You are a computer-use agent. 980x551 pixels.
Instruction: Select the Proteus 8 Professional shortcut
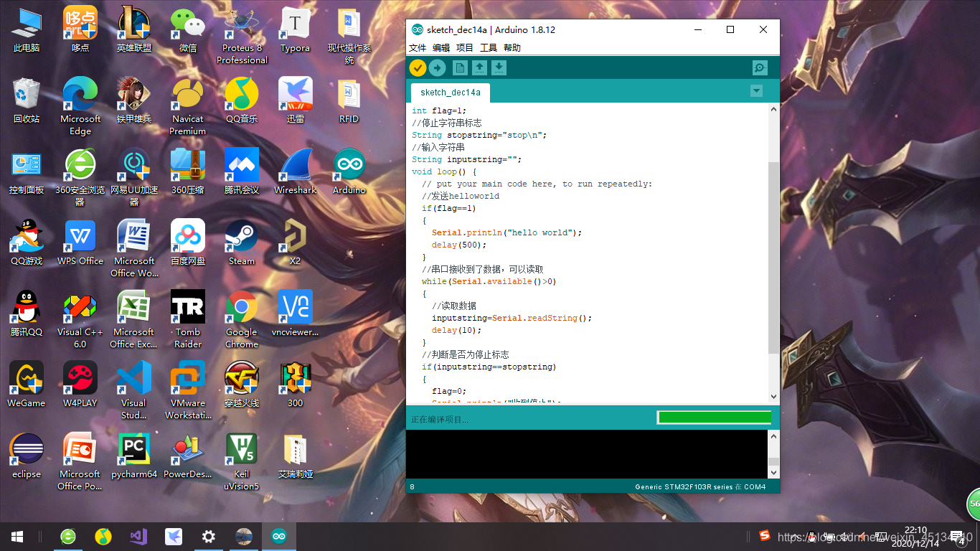click(242, 36)
